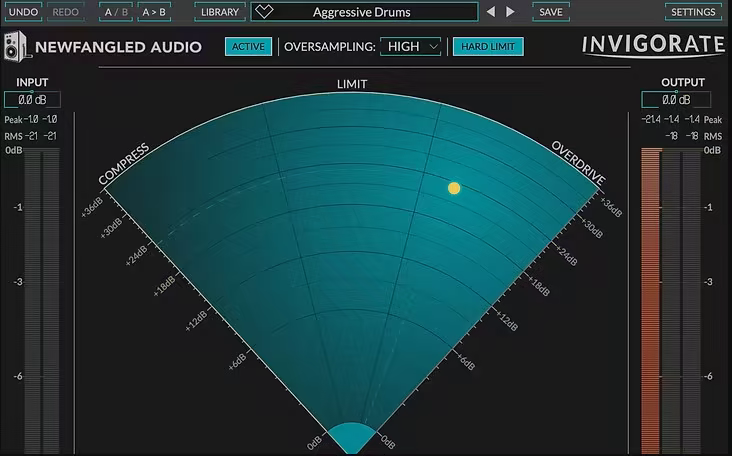Toggle the ACTIVE bypass button
Viewport: 732px width, 456px height.
click(248, 47)
